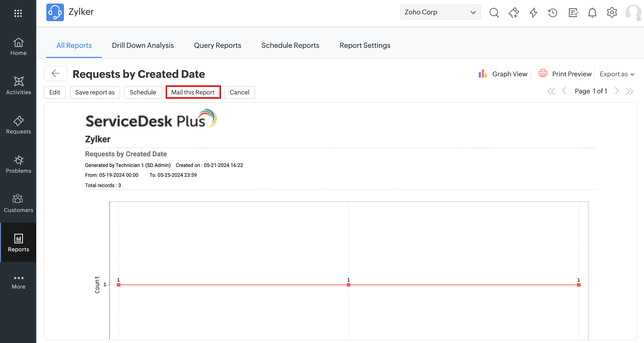The width and height of the screenshot is (644, 343).
Task: Expand the Zoho Corp dropdown
Action: coord(440,12)
